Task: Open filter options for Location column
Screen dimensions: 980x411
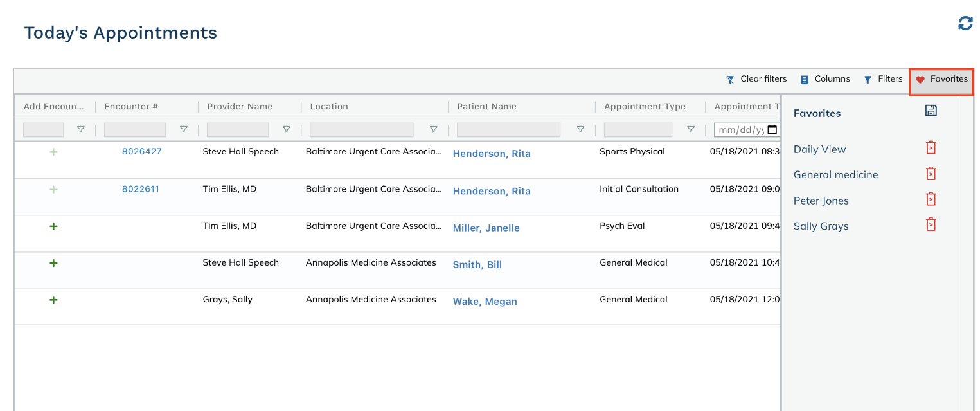Action: pos(433,130)
